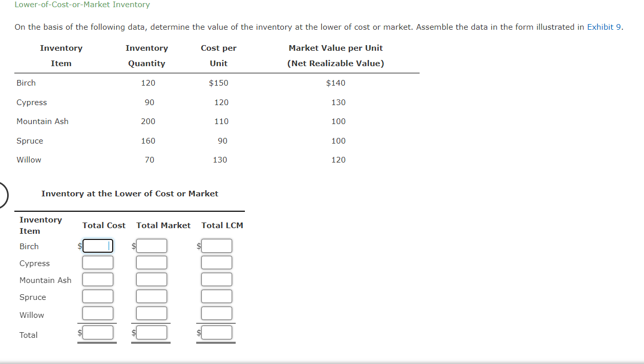Click the Birch Total Cost input field
Viewport: 644px width, 364px height.
pyautogui.click(x=97, y=246)
